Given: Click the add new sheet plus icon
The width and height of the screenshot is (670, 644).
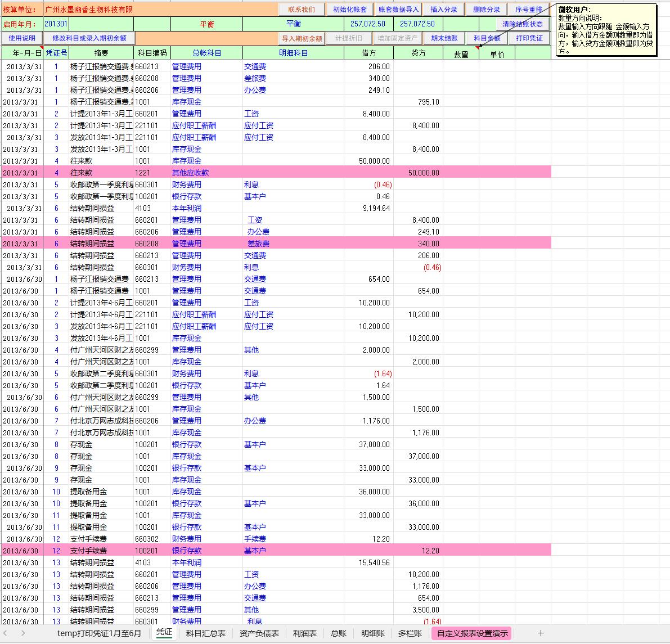Looking at the screenshot, I should (x=541, y=633).
